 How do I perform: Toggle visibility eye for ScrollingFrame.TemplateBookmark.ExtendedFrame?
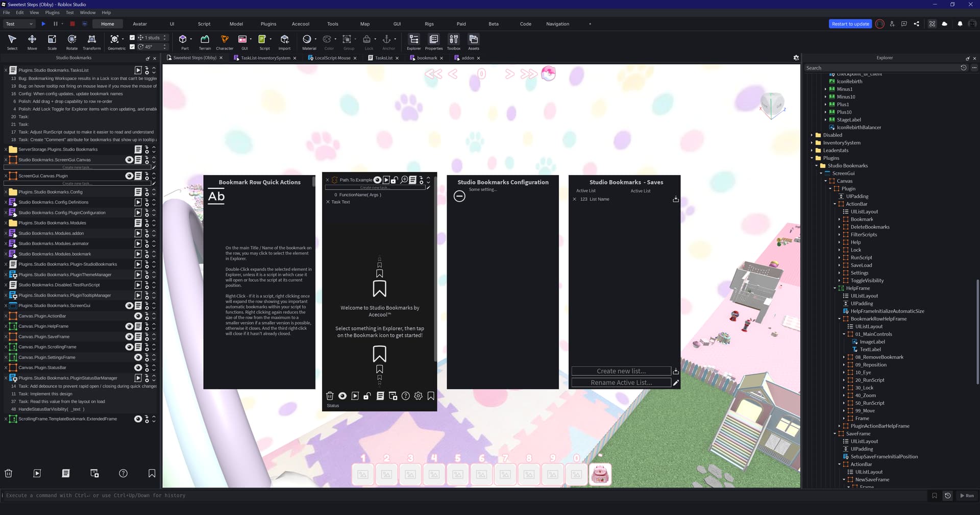pos(138,419)
